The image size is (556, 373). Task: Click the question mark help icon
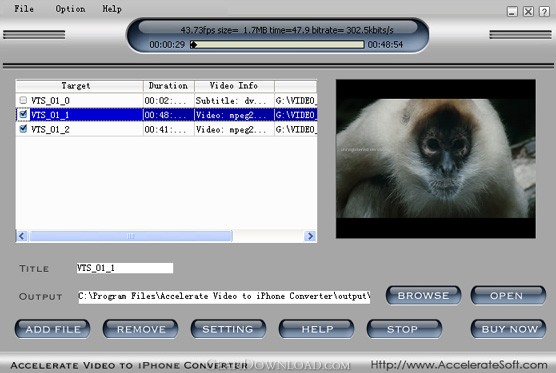544,11
